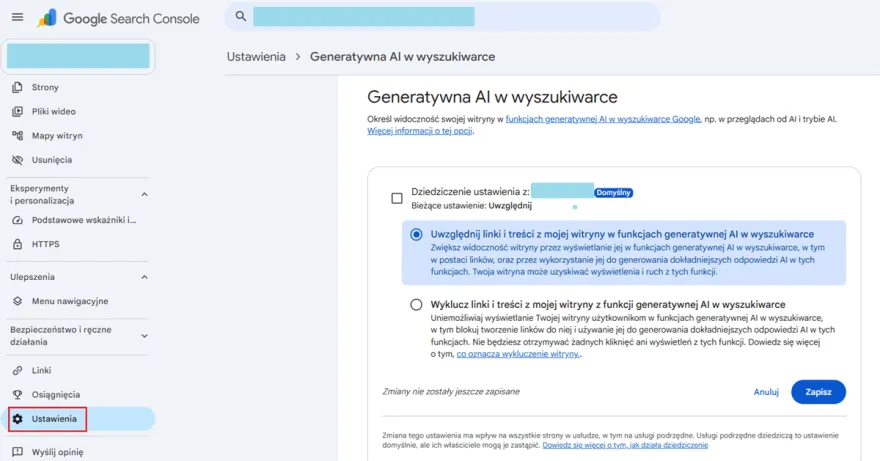The height and width of the screenshot is (461, 880).
Task: Click the Pliki wideo video icon
Action: point(17,111)
